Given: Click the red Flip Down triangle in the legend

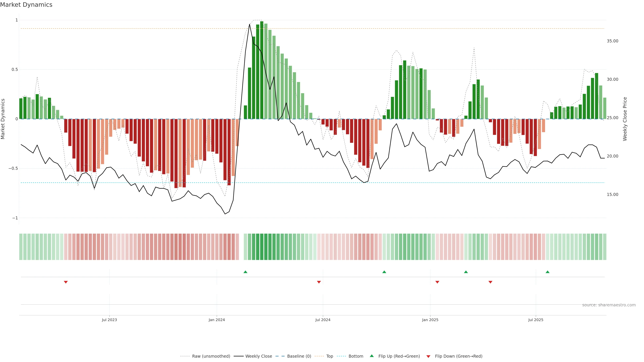Looking at the screenshot, I should point(428,356).
